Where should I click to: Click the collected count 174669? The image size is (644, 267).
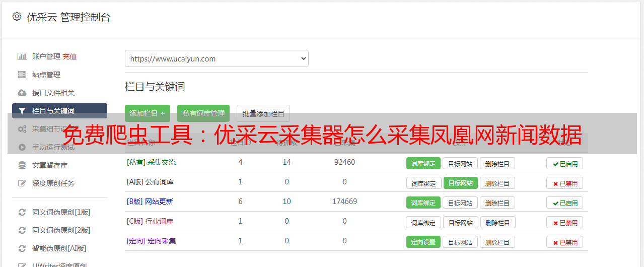345,202
